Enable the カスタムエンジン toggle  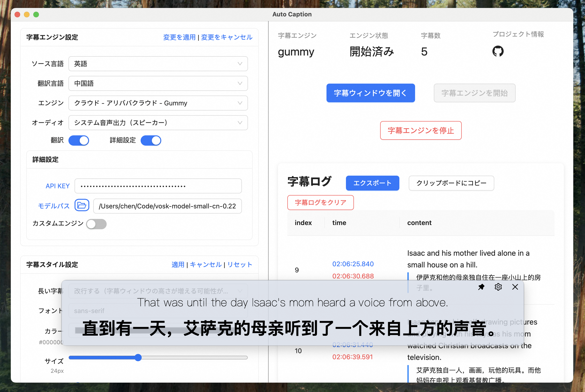point(96,224)
